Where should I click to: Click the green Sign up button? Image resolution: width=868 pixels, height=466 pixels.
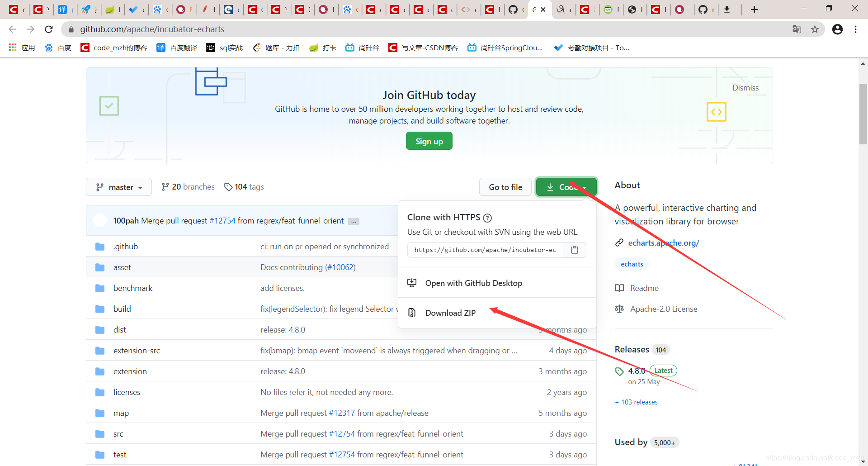pyautogui.click(x=429, y=141)
